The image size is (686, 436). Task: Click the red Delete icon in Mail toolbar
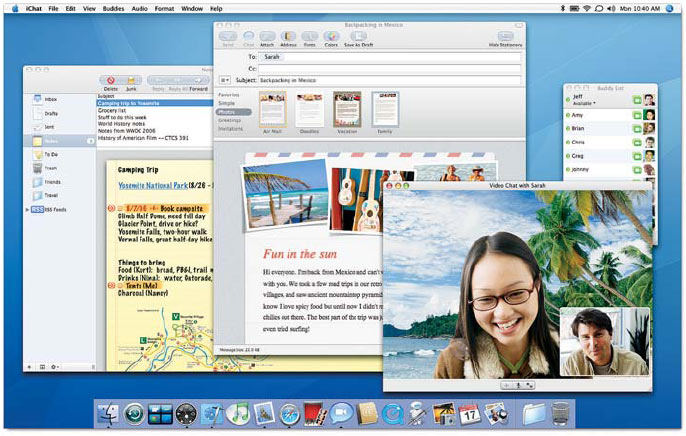(x=111, y=80)
